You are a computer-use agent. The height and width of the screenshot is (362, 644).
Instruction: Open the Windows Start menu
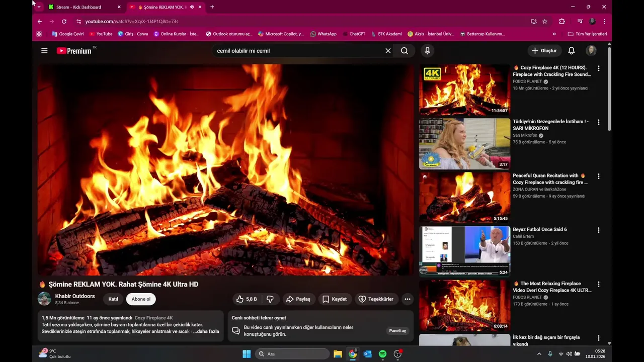(x=247, y=354)
